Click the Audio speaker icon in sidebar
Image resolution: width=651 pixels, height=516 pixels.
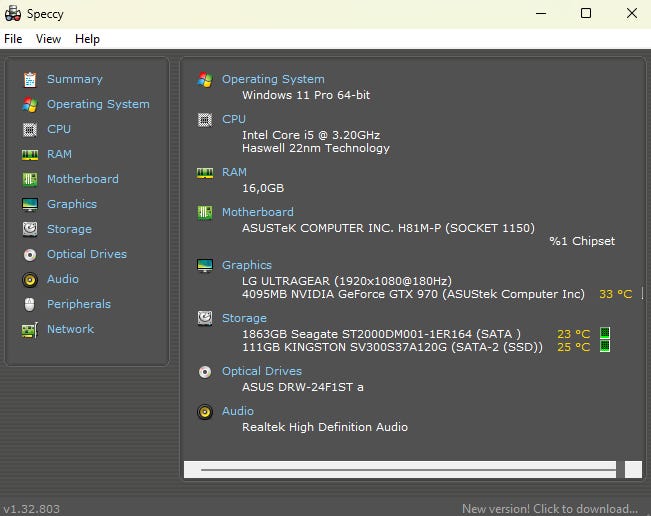tap(30, 279)
